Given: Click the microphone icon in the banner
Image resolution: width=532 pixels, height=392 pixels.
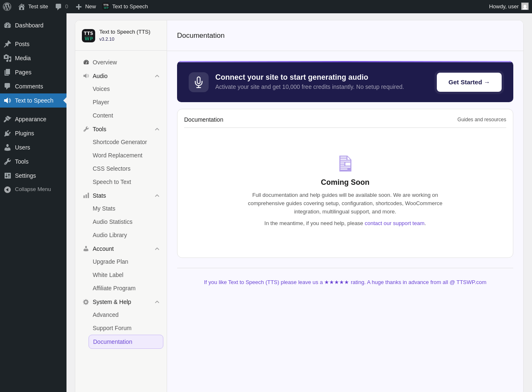Looking at the screenshot, I should [x=199, y=82].
